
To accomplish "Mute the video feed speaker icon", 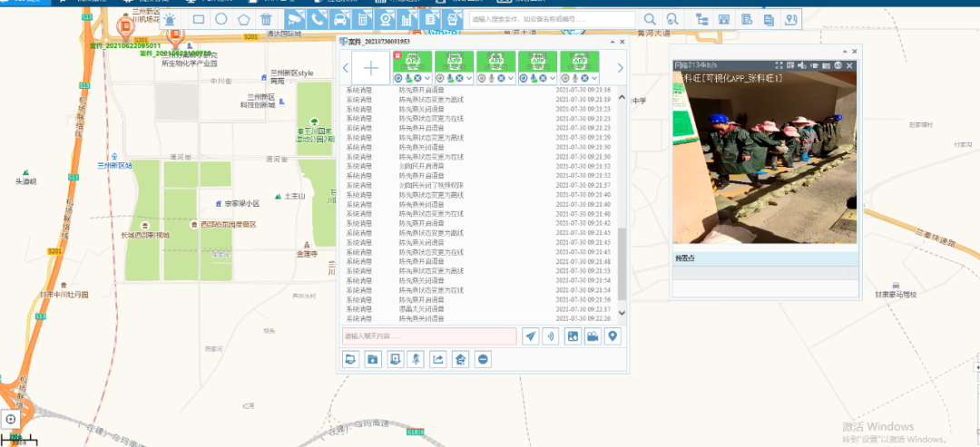I will (x=802, y=65).
